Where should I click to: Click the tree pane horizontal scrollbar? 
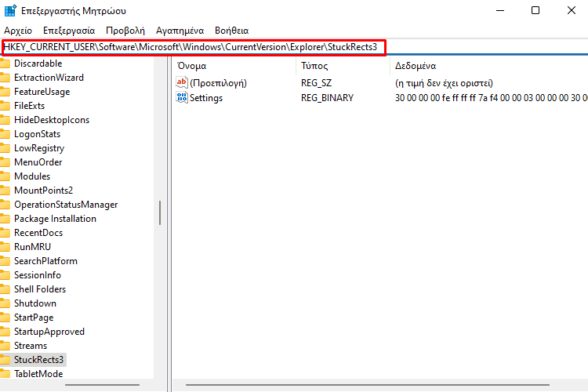point(102,385)
